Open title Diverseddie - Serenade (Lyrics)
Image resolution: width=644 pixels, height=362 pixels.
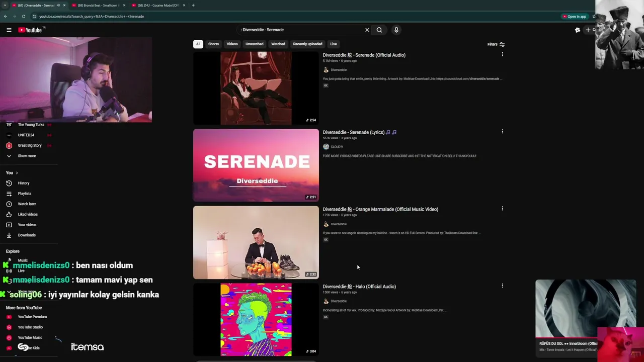point(359,132)
